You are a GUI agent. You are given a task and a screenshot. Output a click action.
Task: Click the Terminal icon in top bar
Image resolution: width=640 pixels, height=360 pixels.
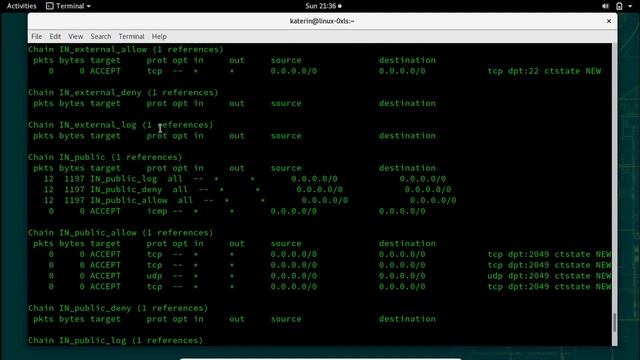(x=50, y=6)
